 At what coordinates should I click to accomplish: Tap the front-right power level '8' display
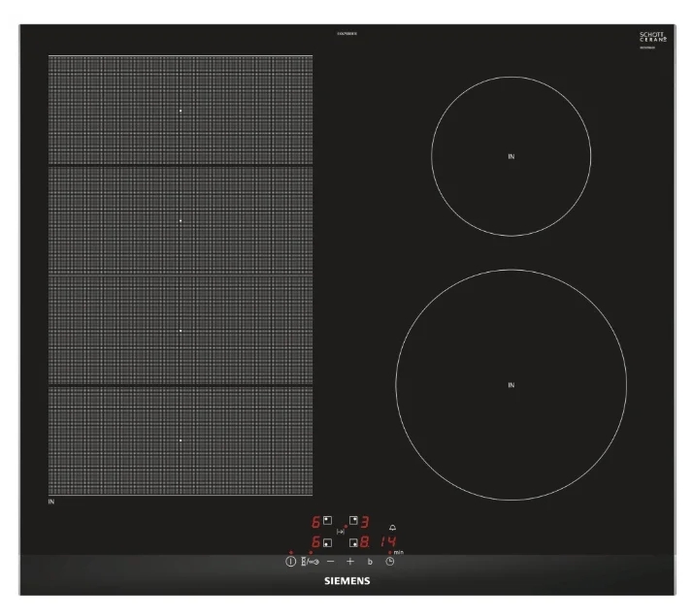(365, 542)
